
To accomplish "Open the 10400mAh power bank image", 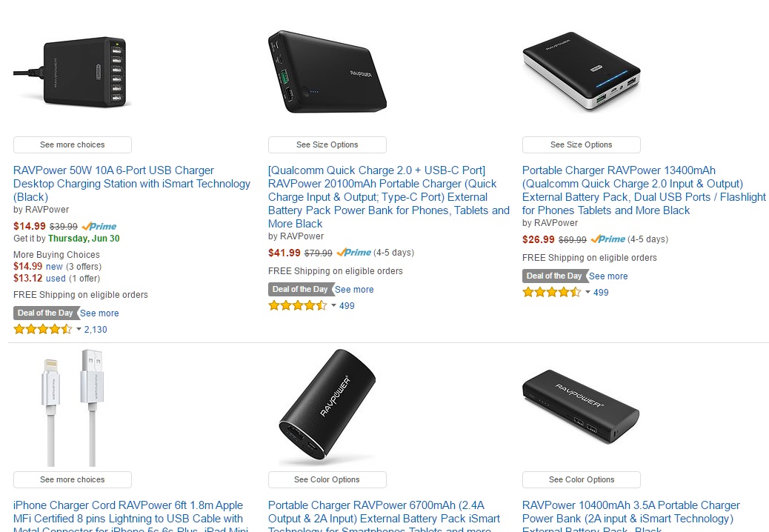I will 581,406.
